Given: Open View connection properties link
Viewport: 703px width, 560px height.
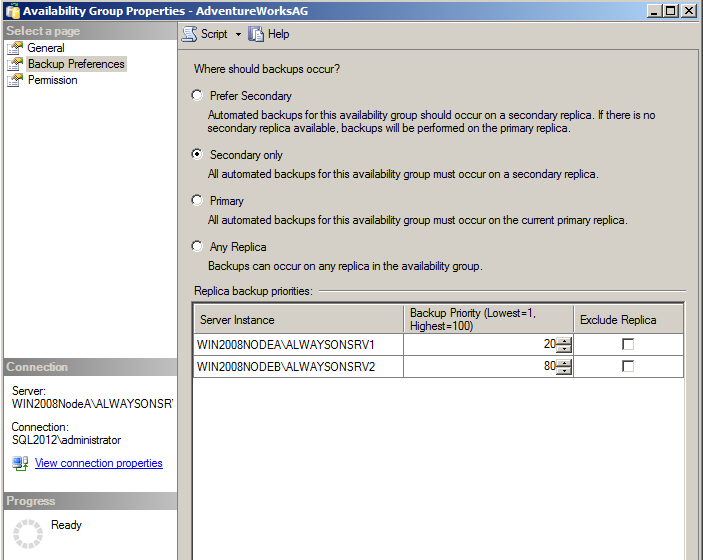Looking at the screenshot, I should pos(98,463).
